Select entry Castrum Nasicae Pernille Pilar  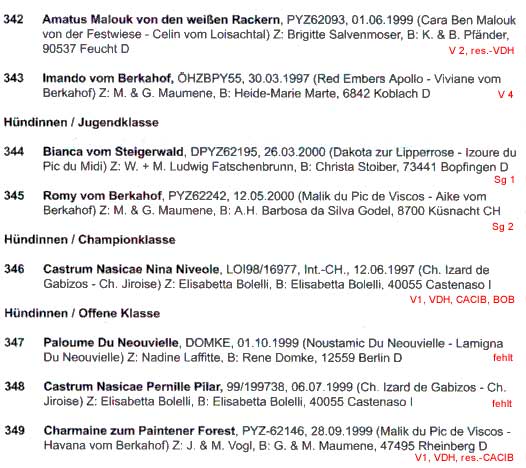[x=133, y=387]
